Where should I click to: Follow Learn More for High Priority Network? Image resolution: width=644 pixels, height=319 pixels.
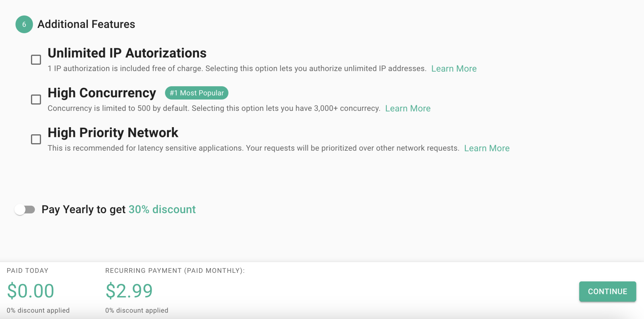(x=486, y=148)
